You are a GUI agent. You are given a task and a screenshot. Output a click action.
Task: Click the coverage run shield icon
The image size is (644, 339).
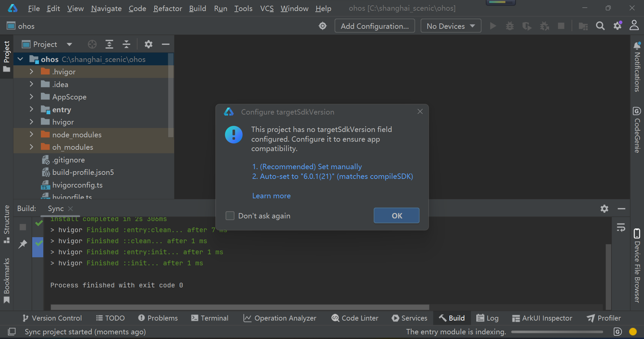(x=527, y=26)
